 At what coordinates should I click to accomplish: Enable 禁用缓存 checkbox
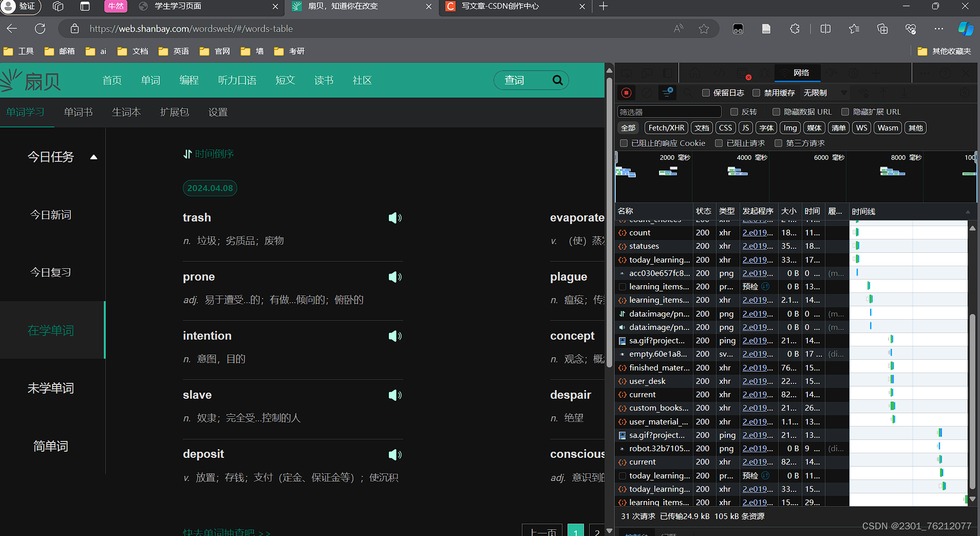click(x=756, y=93)
